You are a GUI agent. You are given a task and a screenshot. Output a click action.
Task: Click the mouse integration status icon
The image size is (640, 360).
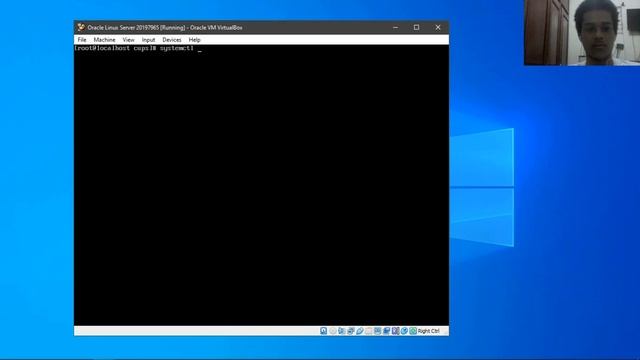pyautogui.click(x=404, y=331)
